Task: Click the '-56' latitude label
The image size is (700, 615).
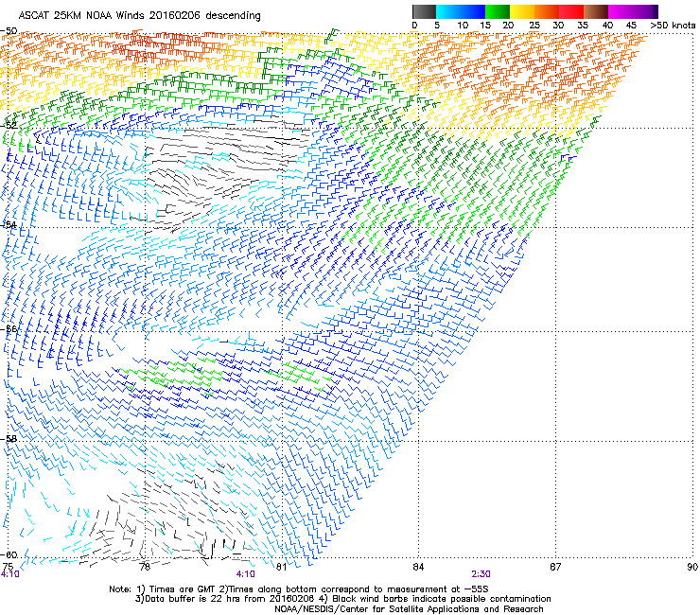Action: coord(9,329)
